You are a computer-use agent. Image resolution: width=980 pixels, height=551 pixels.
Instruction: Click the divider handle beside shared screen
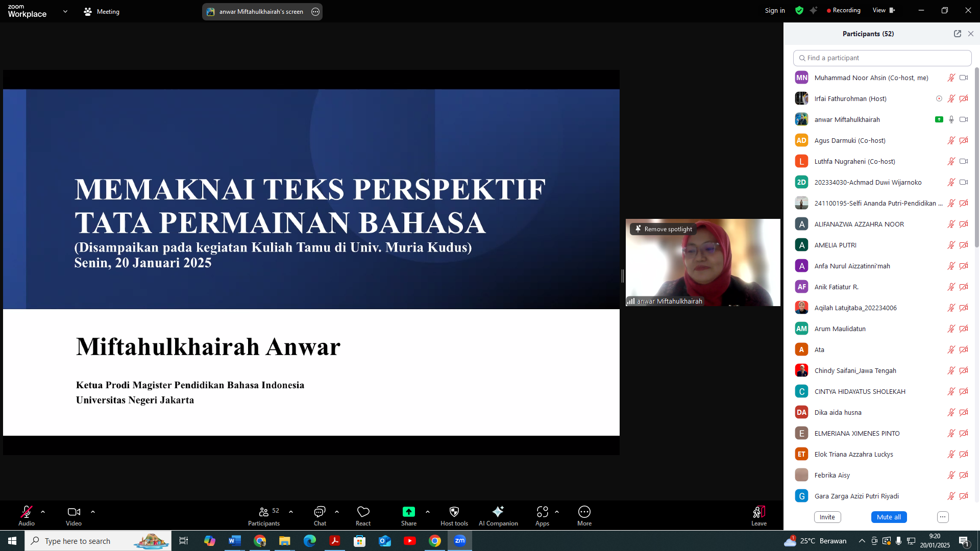tap(623, 275)
